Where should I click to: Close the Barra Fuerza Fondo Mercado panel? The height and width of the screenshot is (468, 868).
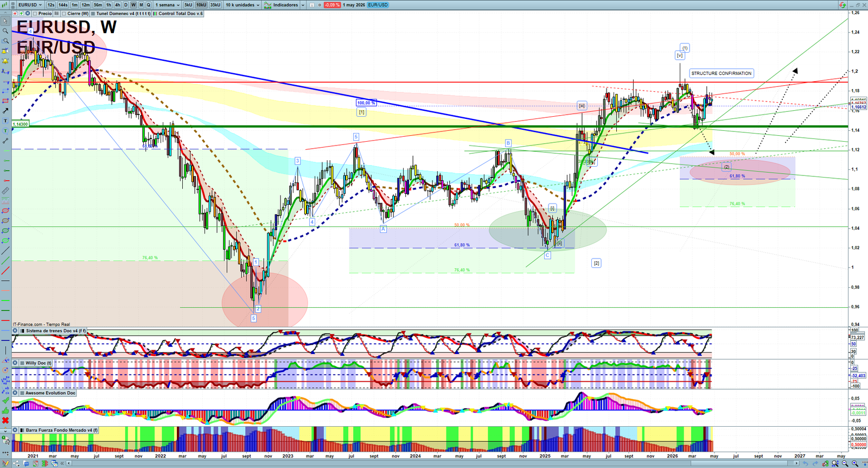click(x=15, y=430)
